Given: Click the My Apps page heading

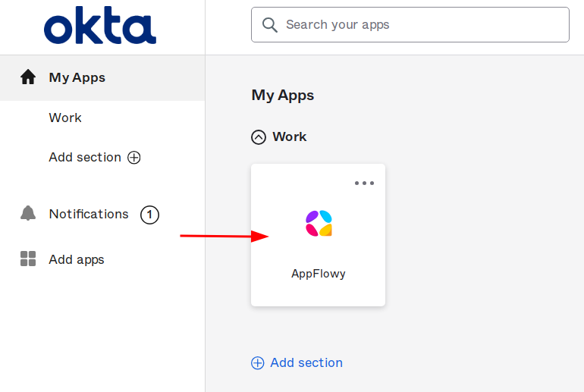Looking at the screenshot, I should pos(283,96).
